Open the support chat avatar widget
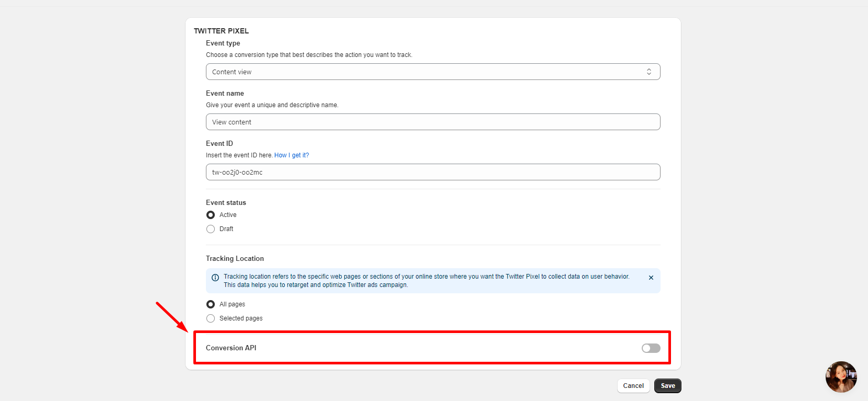 pos(840,377)
